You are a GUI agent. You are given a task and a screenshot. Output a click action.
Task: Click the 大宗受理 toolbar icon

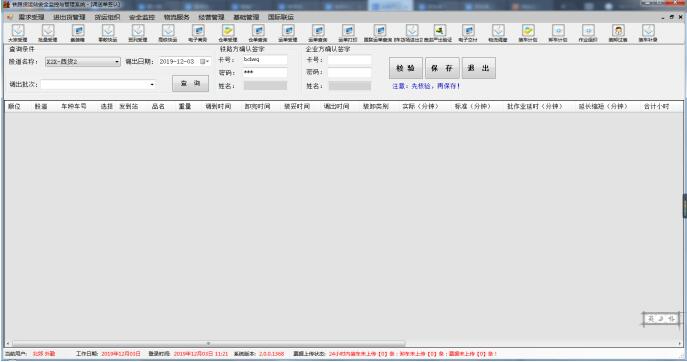coord(18,33)
